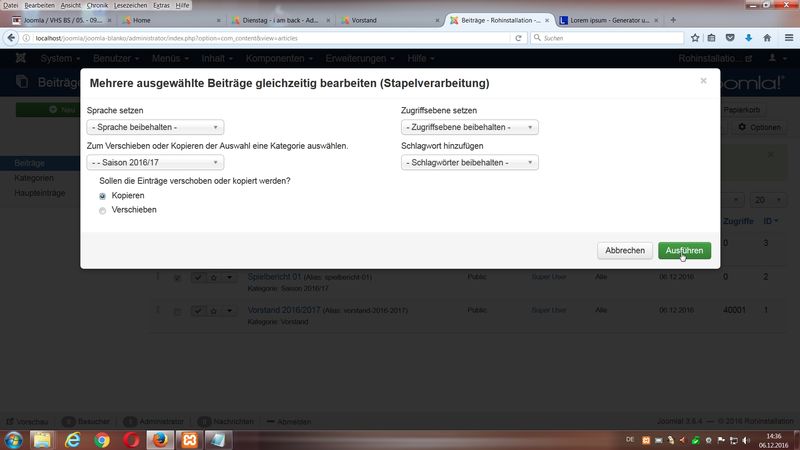This screenshot has height=450, width=800.
Task: Show bookmarks library icon
Action: (x=711, y=38)
